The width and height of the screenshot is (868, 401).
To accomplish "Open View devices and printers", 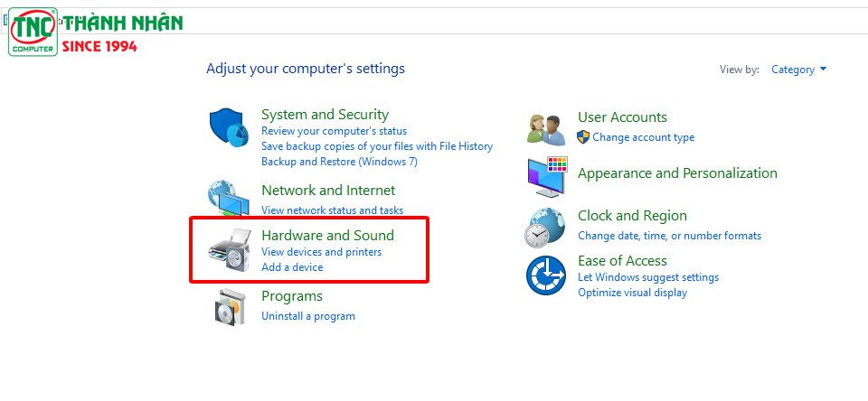I will tap(321, 252).
